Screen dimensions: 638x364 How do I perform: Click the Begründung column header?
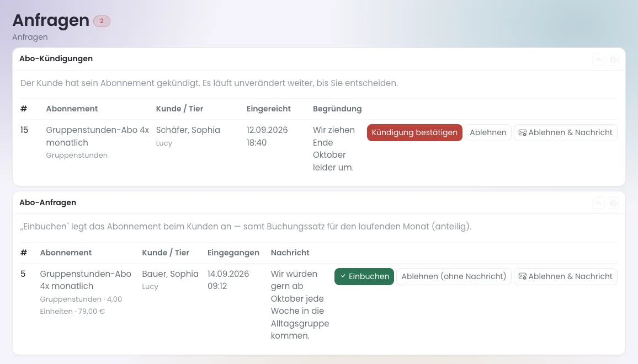coord(337,109)
